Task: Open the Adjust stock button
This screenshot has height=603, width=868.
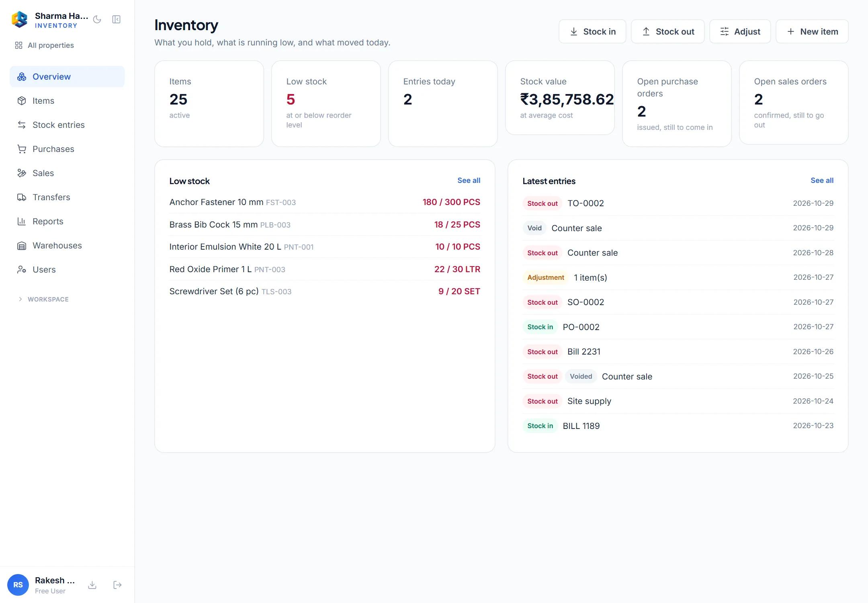Action: 740,31
